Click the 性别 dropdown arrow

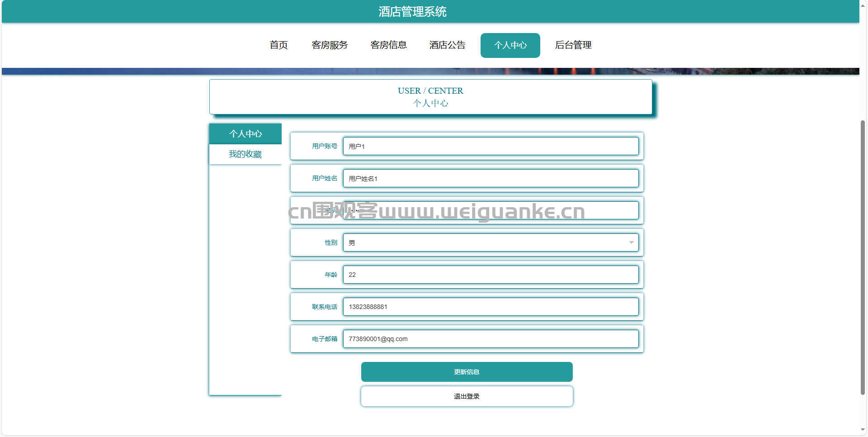(631, 242)
